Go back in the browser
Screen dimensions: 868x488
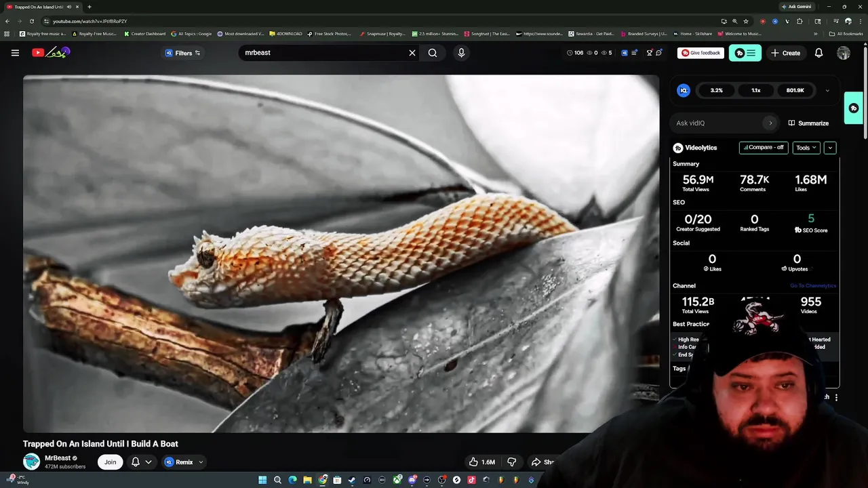[7, 21]
